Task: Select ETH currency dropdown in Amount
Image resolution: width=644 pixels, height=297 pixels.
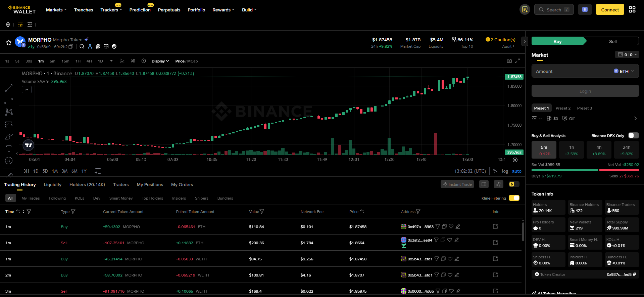Action: click(624, 71)
